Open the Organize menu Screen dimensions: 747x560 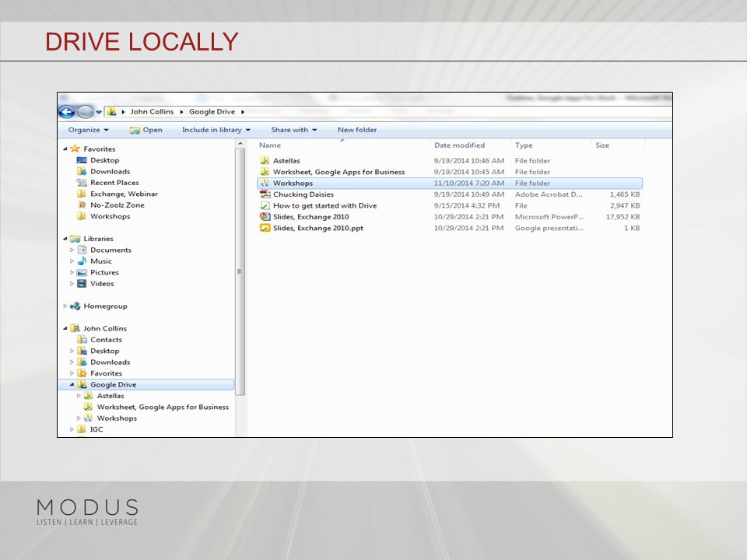(89, 130)
